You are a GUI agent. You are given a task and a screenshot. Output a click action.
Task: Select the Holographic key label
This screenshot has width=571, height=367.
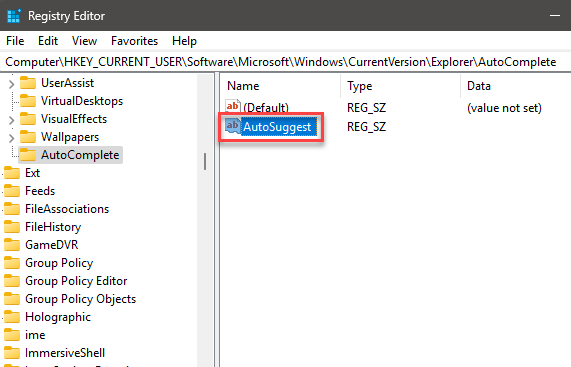click(x=58, y=317)
